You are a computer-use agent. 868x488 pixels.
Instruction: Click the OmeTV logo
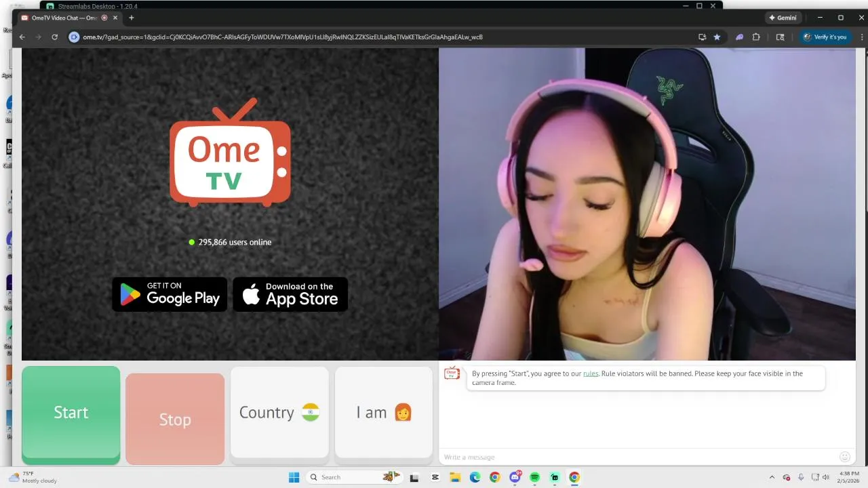231,152
